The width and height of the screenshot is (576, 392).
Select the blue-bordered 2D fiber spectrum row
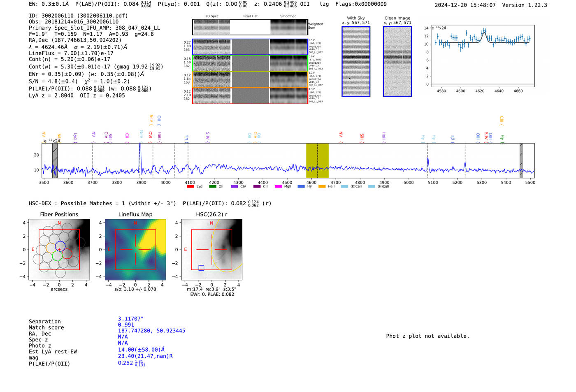tap(250, 47)
